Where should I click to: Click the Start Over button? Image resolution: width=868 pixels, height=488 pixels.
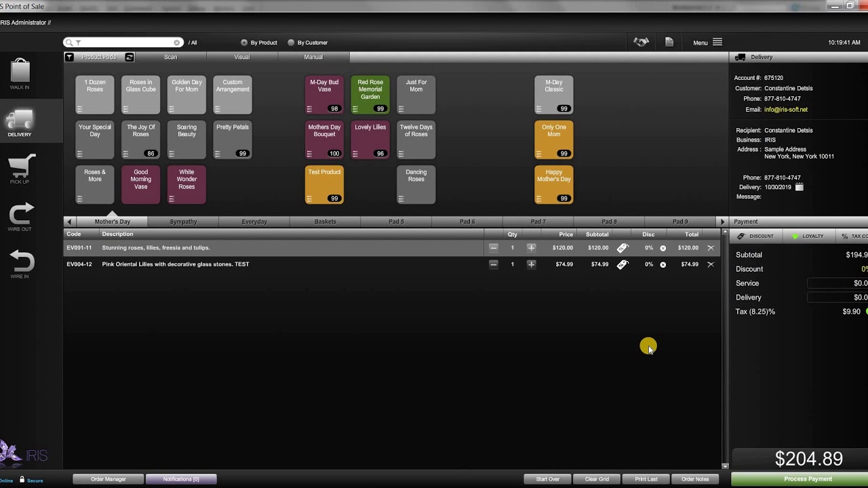[x=548, y=479]
